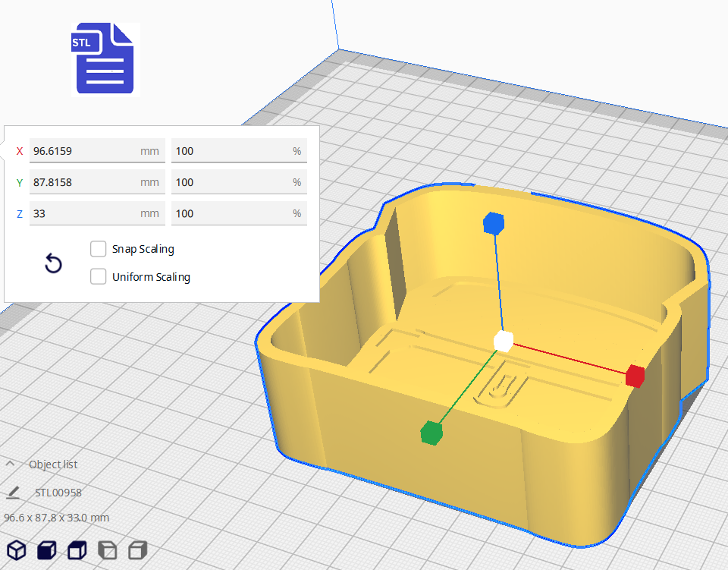Click the blue Z axis scale handle

coord(494,223)
